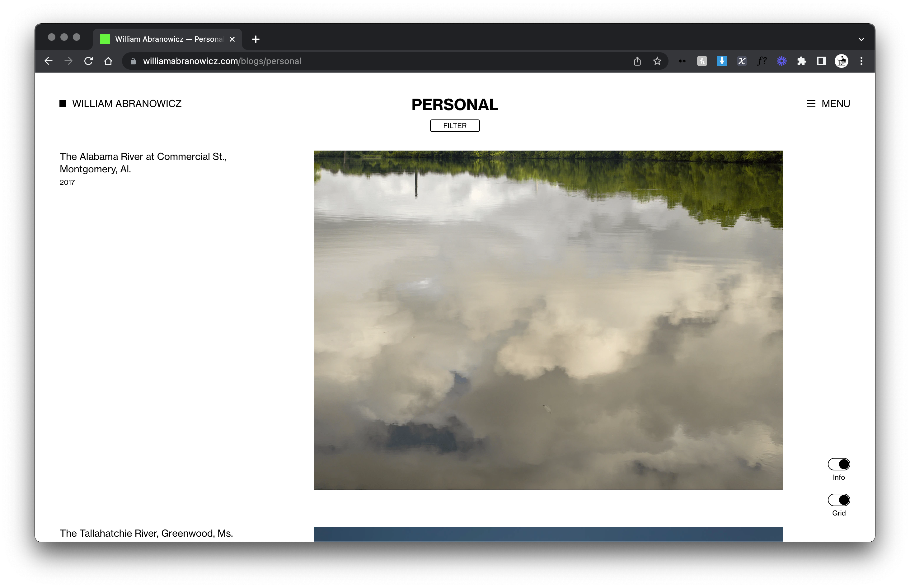The image size is (910, 588).
Task: Toggle the Info switch off
Action: pyautogui.click(x=839, y=464)
